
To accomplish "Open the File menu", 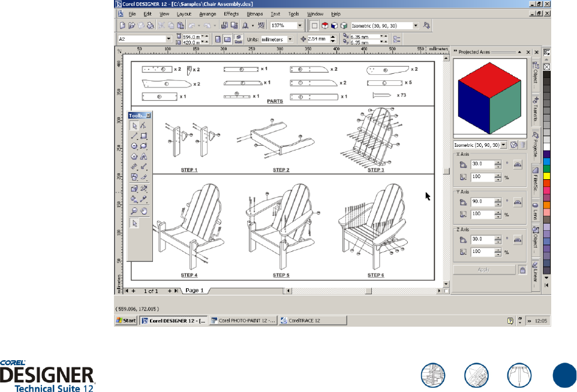I will click(x=132, y=14).
